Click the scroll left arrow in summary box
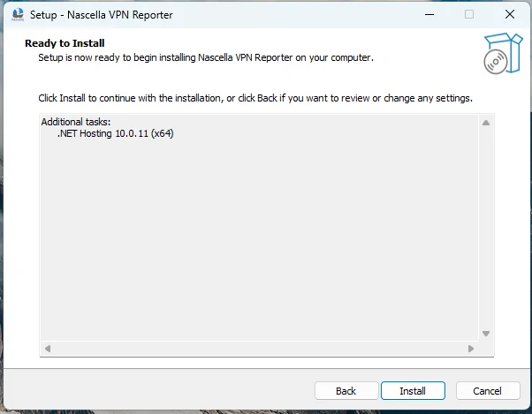 (x=48, y=349)
